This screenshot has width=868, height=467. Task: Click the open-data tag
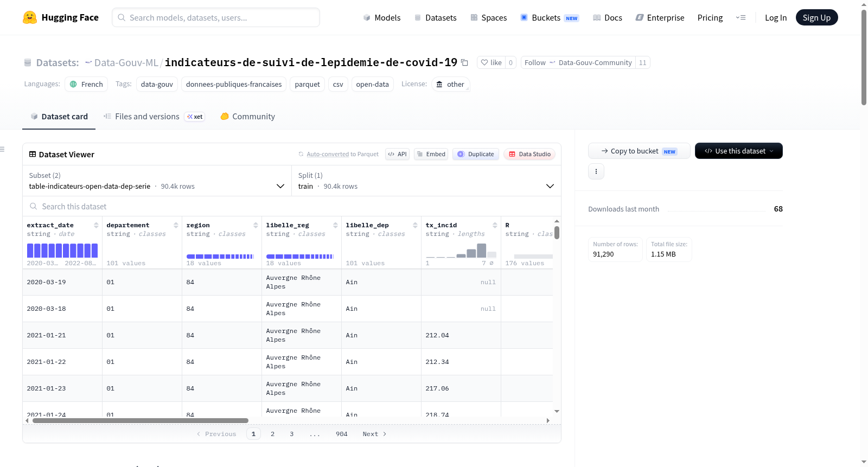click(x=372, y=84)
